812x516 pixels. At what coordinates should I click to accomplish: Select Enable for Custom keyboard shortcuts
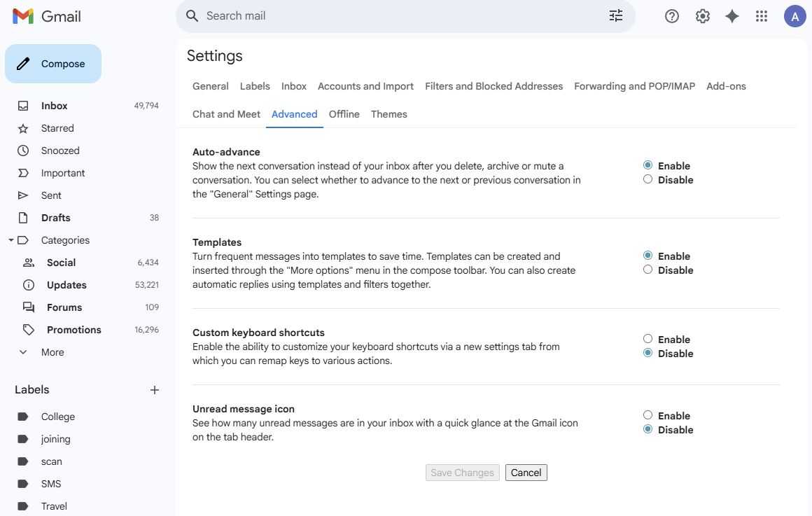tap(647, 339)
